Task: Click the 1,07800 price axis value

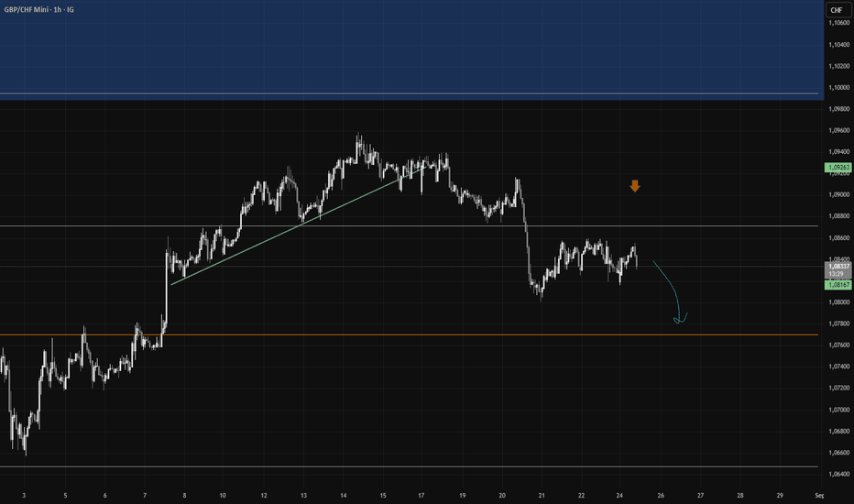Action: [x=838, y=323]
